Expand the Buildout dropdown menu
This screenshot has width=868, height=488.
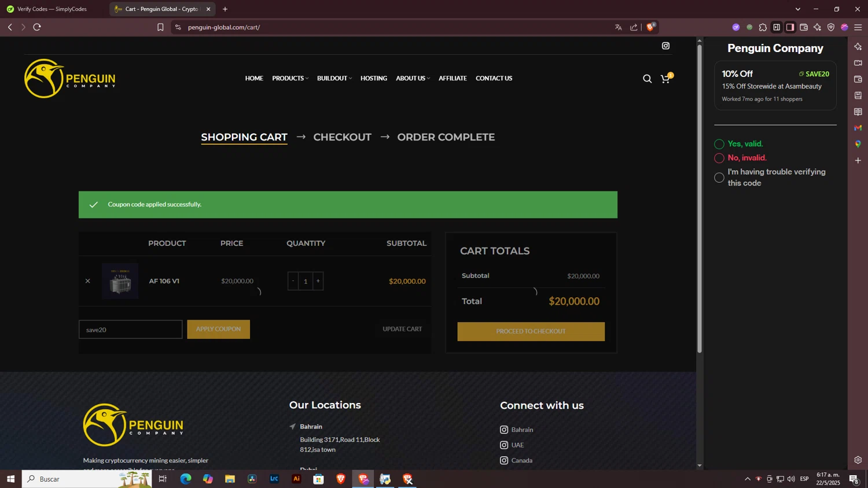click(334, 78)
